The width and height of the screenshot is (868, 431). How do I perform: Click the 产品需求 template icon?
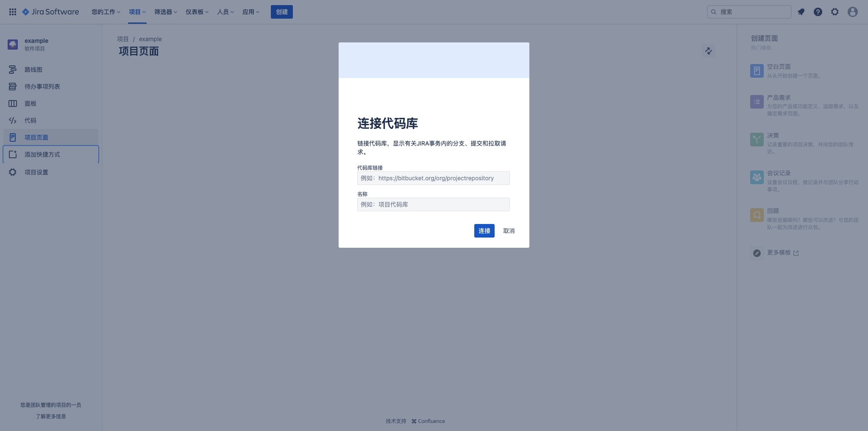coord(757,102)
